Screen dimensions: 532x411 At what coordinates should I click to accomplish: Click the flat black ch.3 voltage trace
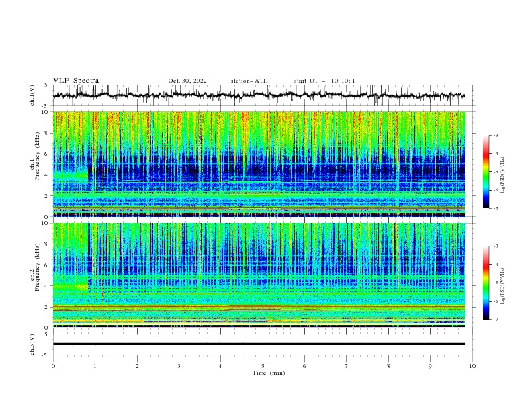point(259,344)
